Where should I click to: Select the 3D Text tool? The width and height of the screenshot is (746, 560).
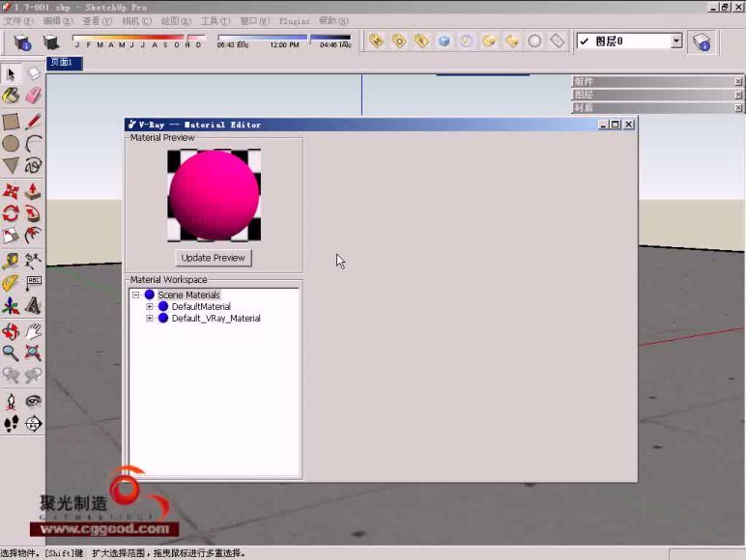(33, 305)
